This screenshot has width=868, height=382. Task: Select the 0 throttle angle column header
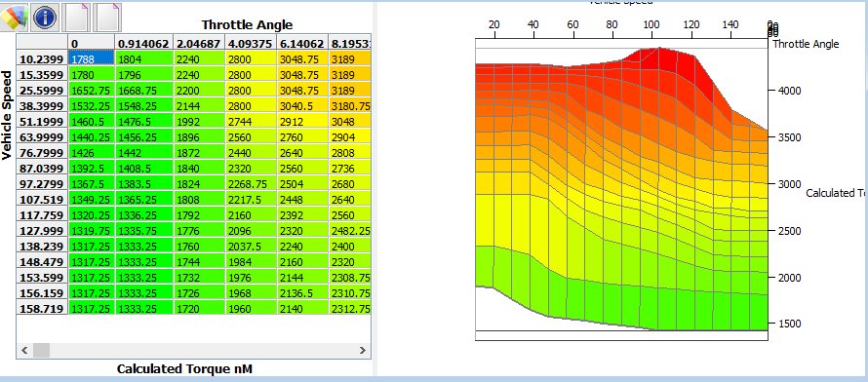92,43
